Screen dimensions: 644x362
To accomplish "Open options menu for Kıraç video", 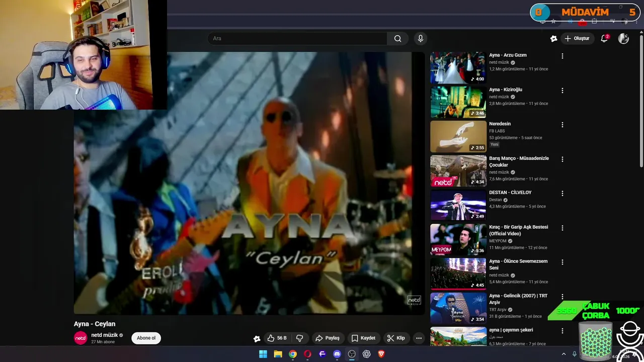I will coord(562,228).
